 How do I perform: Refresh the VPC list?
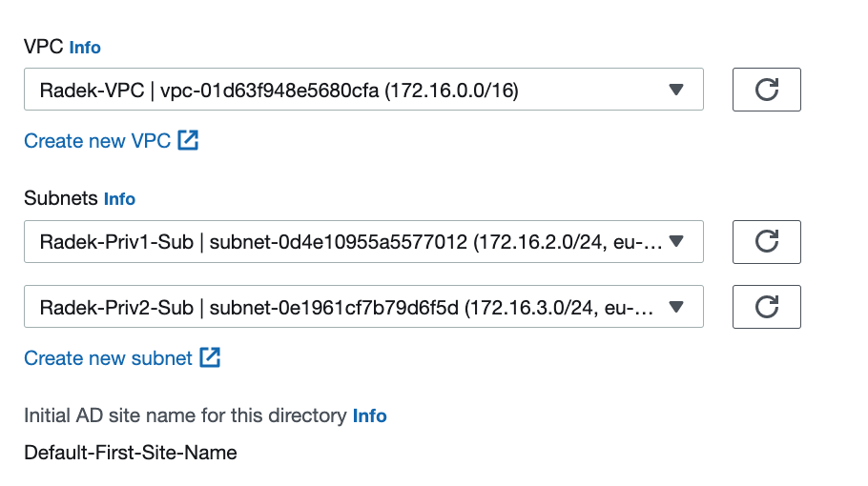(766, 90)
